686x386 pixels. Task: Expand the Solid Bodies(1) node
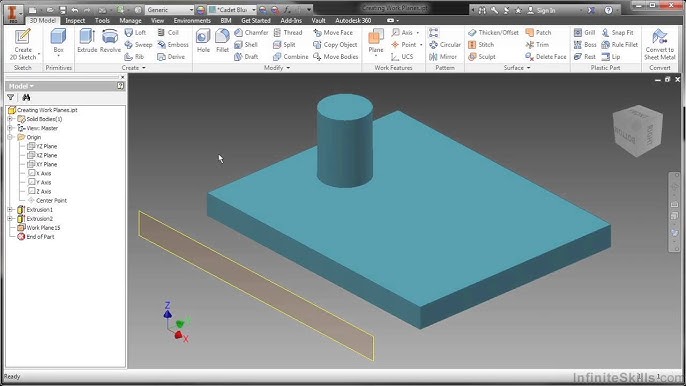10,119
